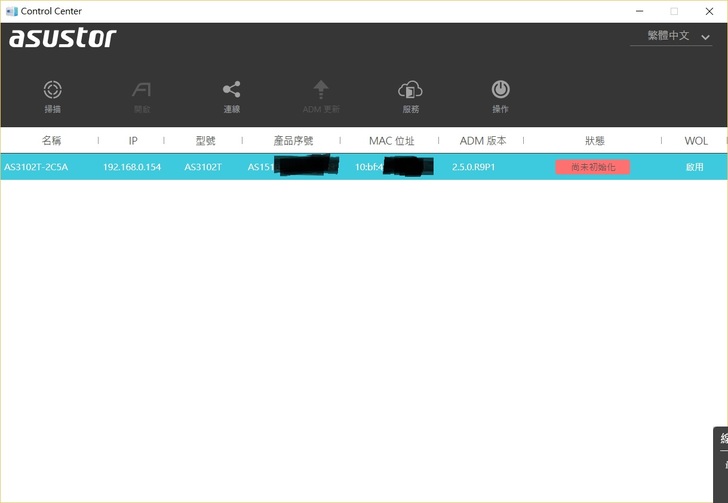728x503 pixels.
Task: Minimize the Control Center window
Action: tap(639, 11)
